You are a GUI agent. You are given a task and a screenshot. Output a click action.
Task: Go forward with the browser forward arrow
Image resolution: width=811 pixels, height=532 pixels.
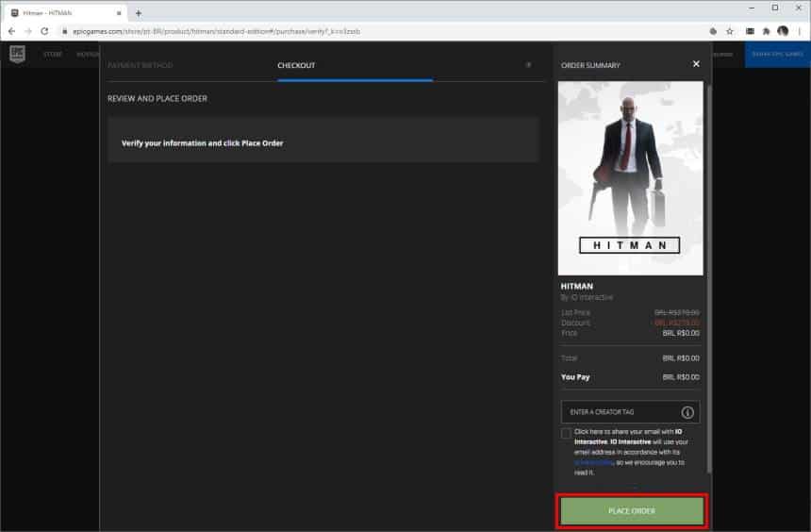pyautogui.click(x=28, y=31)
